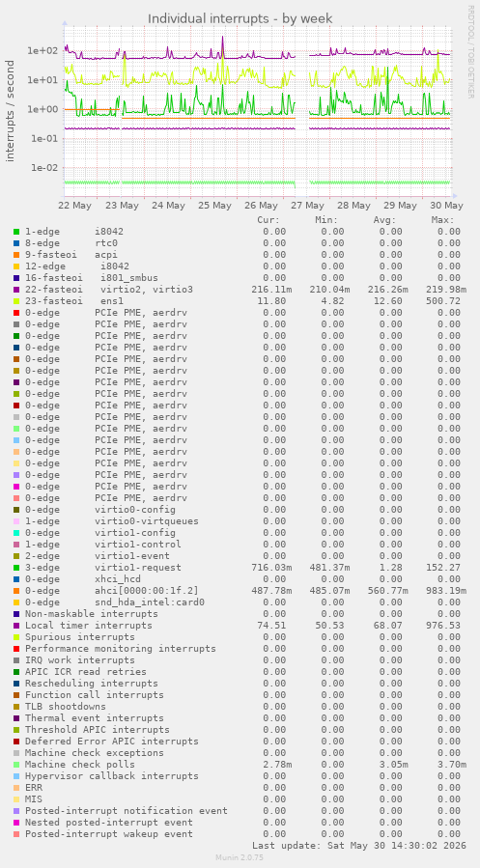Click the orange swatch beside 9-fasteoi acpi
The image size is (480, 868).
(x=16, y=255)
